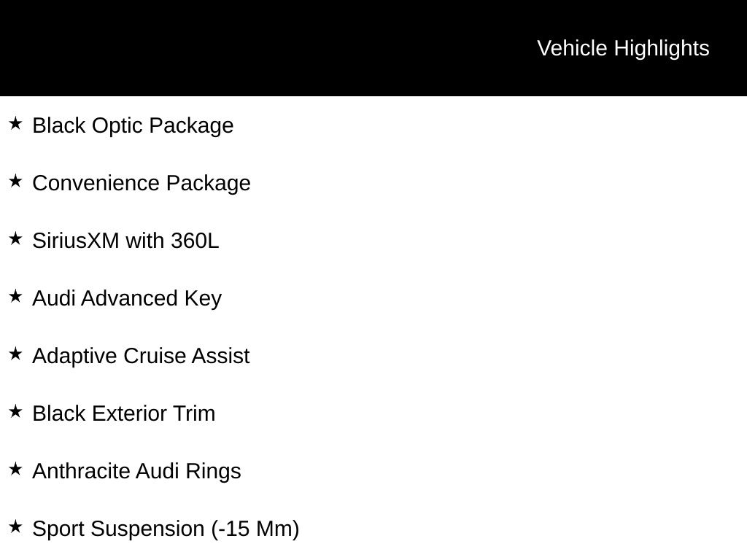747x560 pixels.
Task: Click the Vehicle Highlights title
Action: (623, 48)
